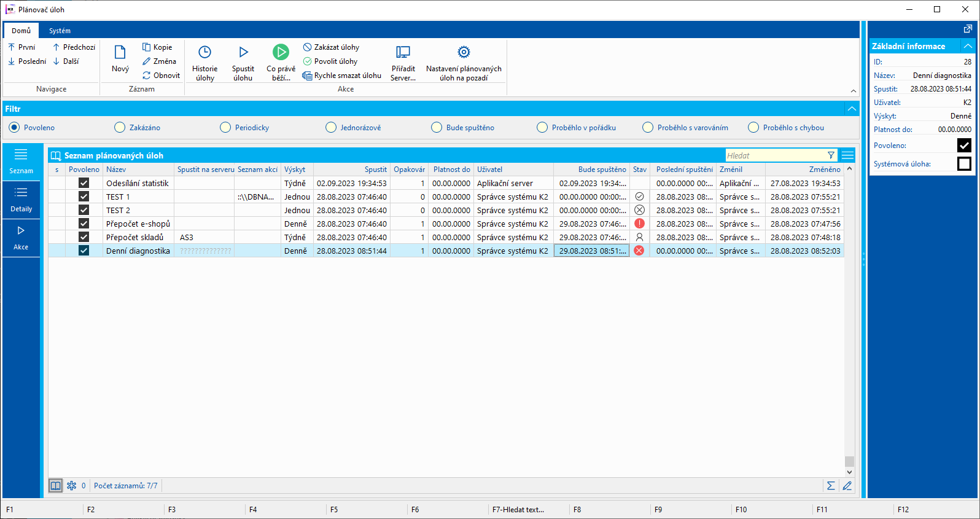Create a new record with Nový icon
The width and height of the screenshot is (980, 519).
point(120,53)
